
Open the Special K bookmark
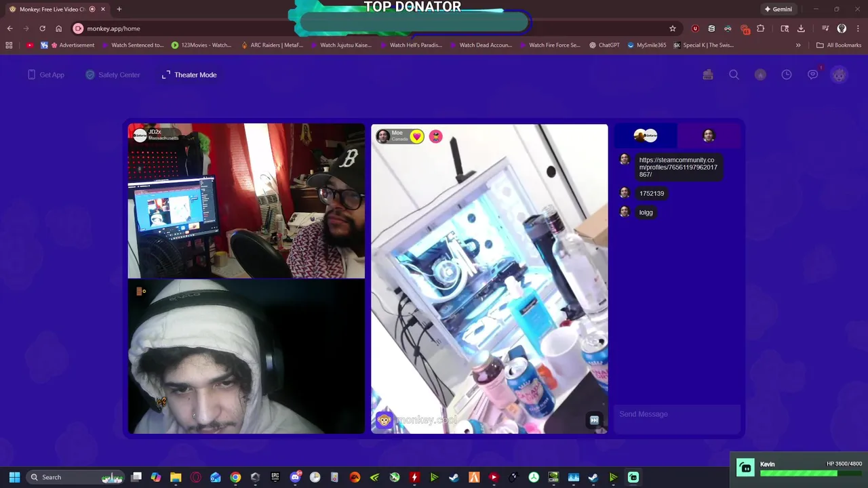(x=704, y=45)
